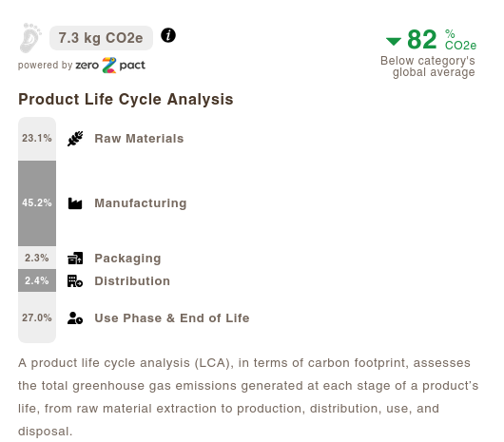Screen dimensions: 504x442
Task: Click the Manufacturing factory icon
Action: (x=75, y=203)
